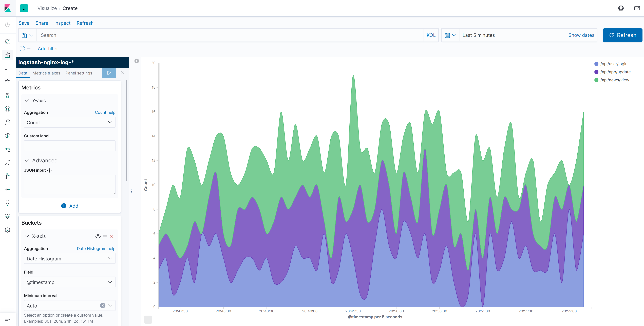Viewport: 644px width, 326px height.
Task: Open SIEM icon in sidebar
Action: tap(8, 176)
